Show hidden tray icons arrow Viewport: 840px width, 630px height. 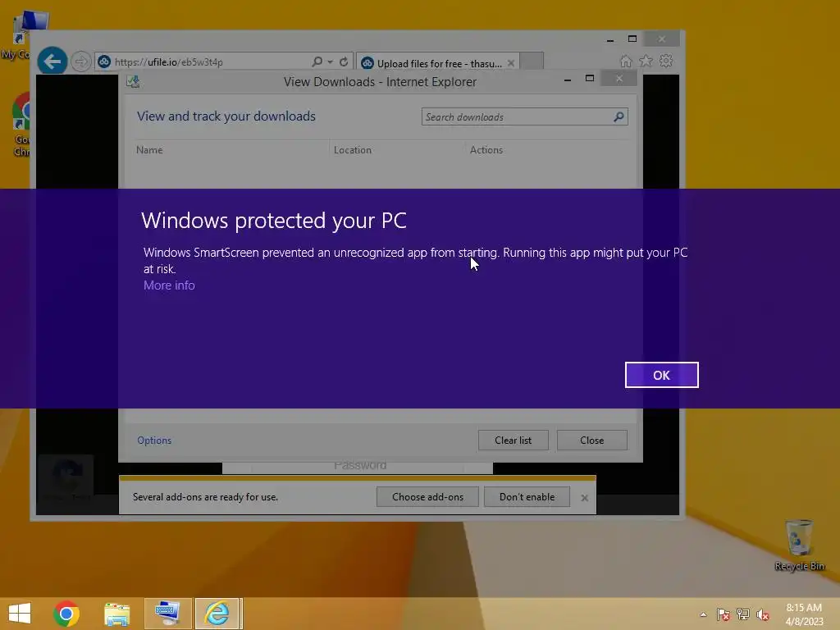[703, 614]
